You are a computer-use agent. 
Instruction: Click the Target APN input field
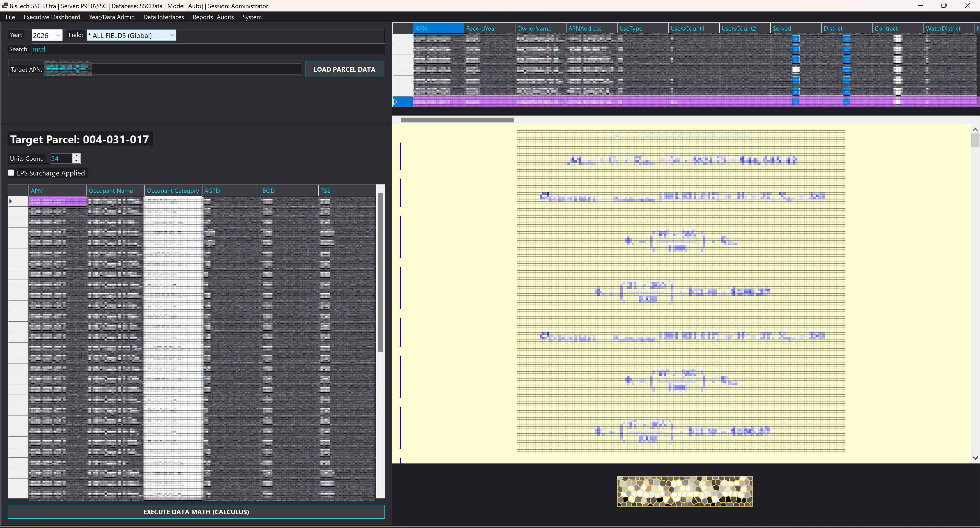(x=172, y=69)
